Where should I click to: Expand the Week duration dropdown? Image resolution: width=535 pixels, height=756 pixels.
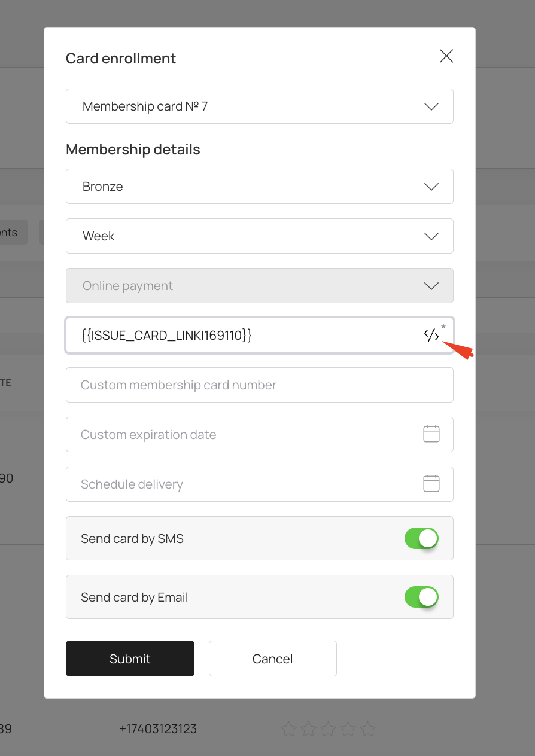point(260,236)
